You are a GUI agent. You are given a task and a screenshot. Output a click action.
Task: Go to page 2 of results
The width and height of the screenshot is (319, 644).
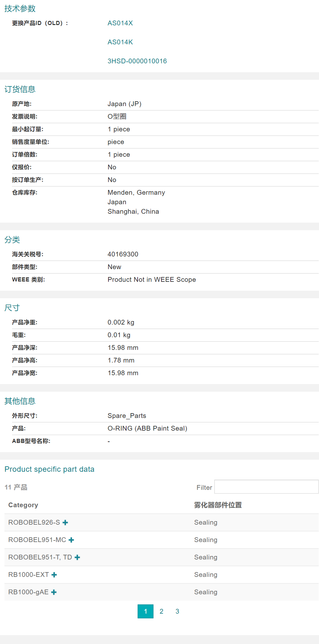pyautogui.click(x=161, y=611)
